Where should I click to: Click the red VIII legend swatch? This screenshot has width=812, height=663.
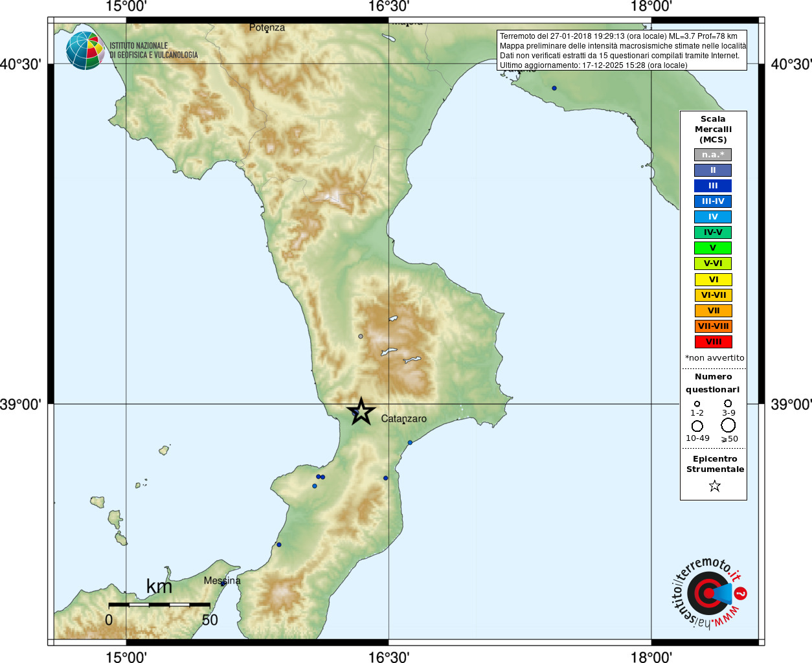coord(713,342)
